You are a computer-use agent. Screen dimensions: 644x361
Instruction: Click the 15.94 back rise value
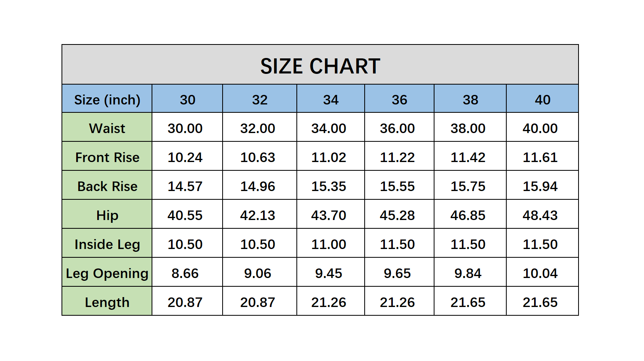pyautogui.click(x=540, y=186)
